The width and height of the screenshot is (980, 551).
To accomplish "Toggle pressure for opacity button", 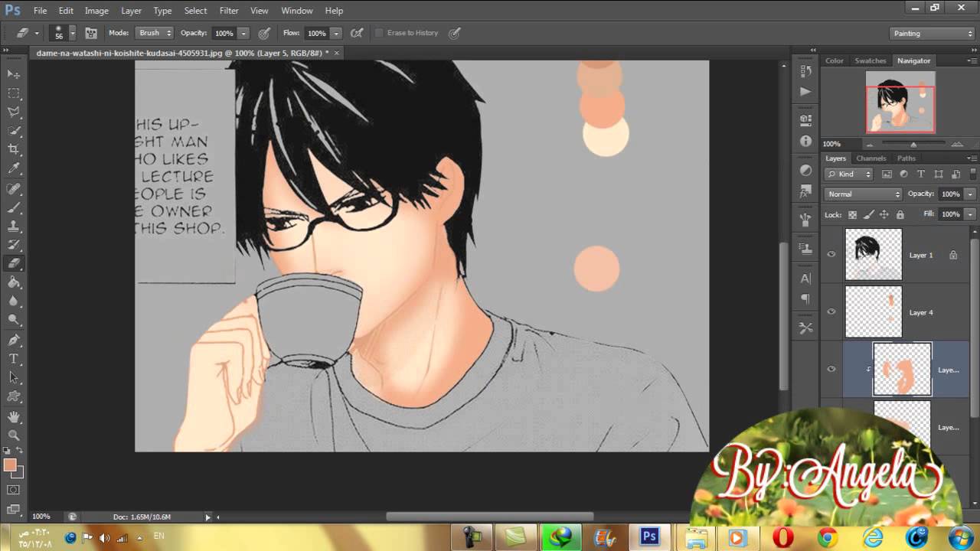I will (x=265, y=33).
